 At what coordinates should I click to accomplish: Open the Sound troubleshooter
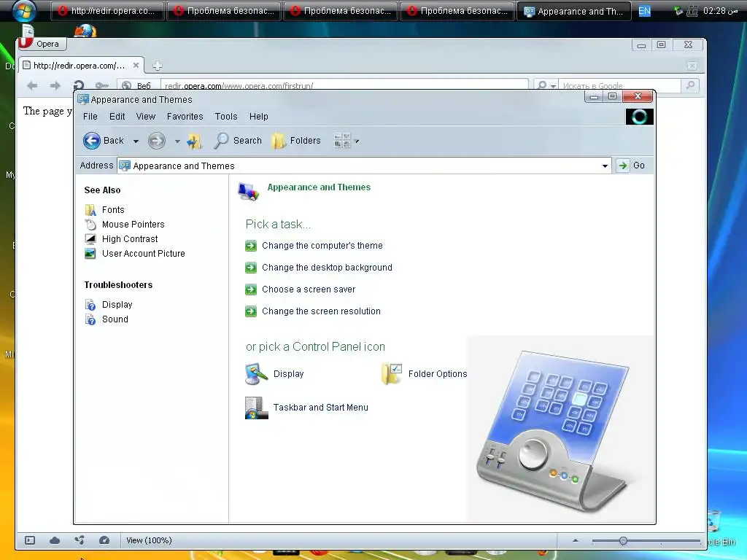tap(115, 319)
